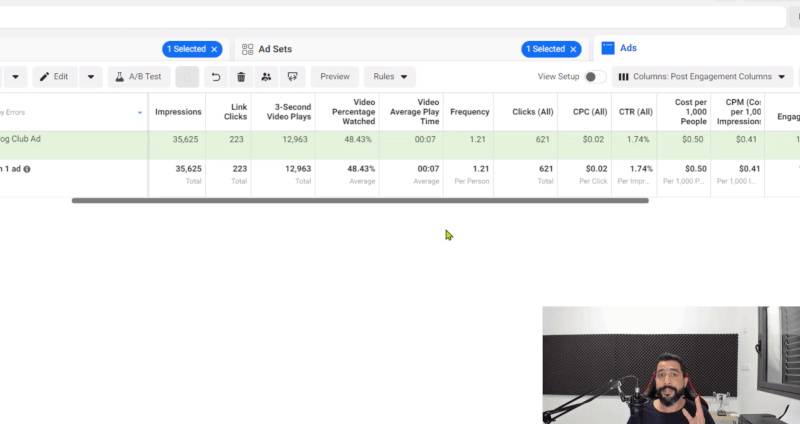This screenshot has height=424, width=800.
Task: Sort by CTR (All) column header
Action: pos(636,112)
